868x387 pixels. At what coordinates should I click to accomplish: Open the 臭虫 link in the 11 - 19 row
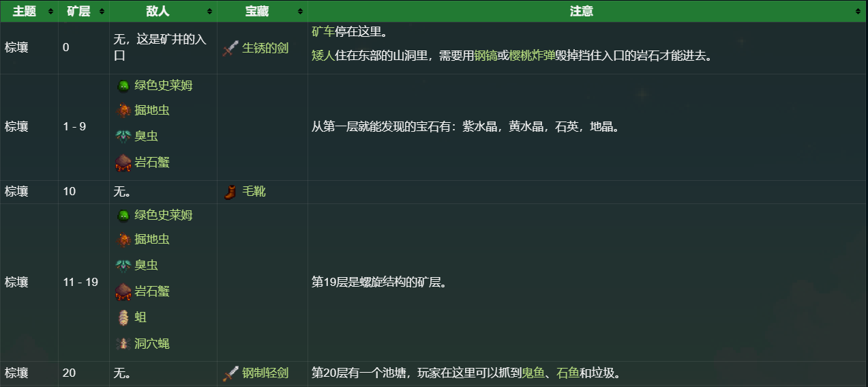(x=147, y=266)
